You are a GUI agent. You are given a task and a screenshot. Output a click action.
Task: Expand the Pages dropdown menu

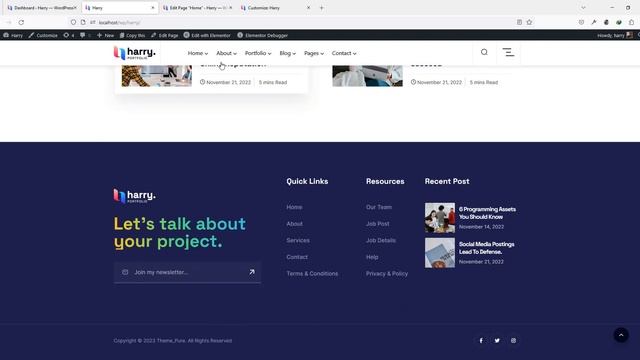click(x=314, y=53)
